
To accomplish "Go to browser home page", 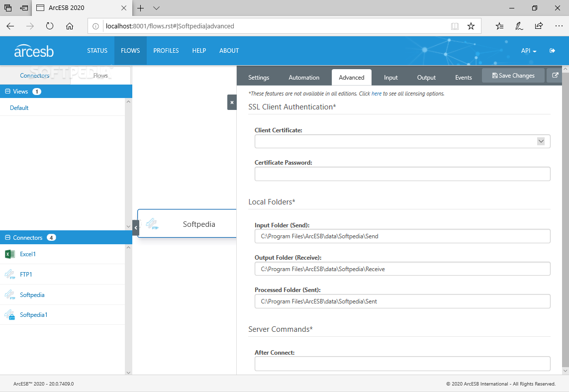I will [x=70, y=26].
